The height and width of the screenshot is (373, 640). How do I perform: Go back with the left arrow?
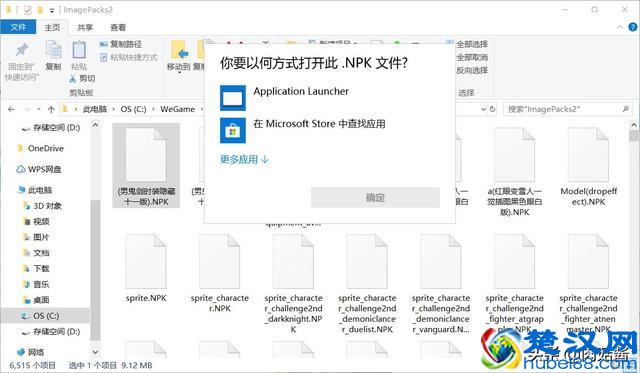coord(11,109)
